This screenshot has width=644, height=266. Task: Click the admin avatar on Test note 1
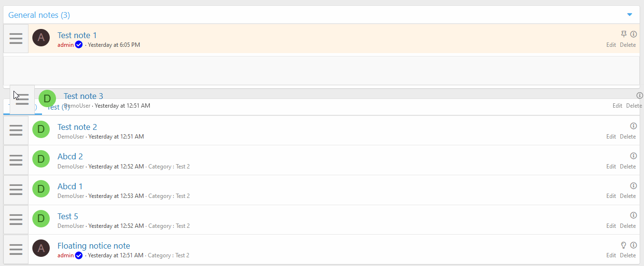tap(41, 38)
